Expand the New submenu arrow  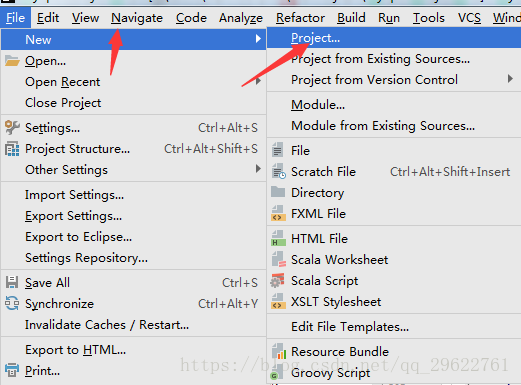coord(258,39)
